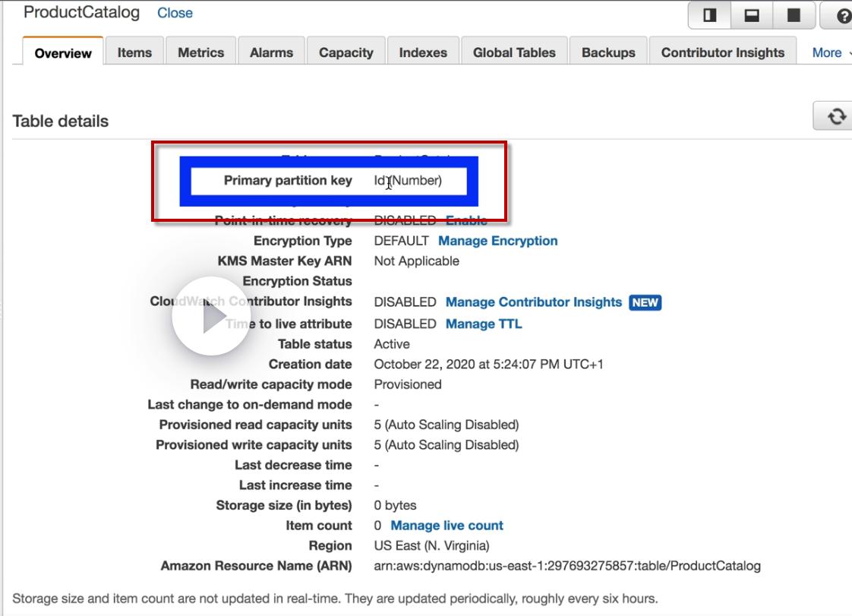Open the Capacity tab

[x=346, y=52]
